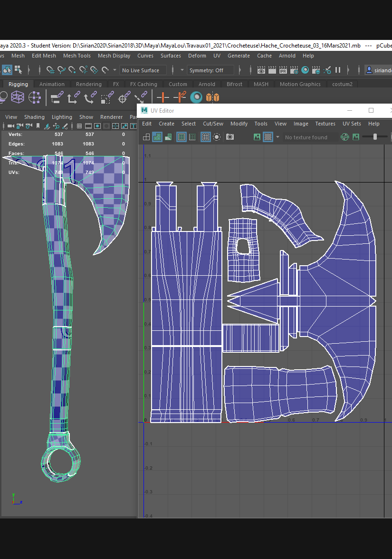Open the Shading panel menu
The height and width of the screenshot is (559, 392).
click(x=34, y=117)
